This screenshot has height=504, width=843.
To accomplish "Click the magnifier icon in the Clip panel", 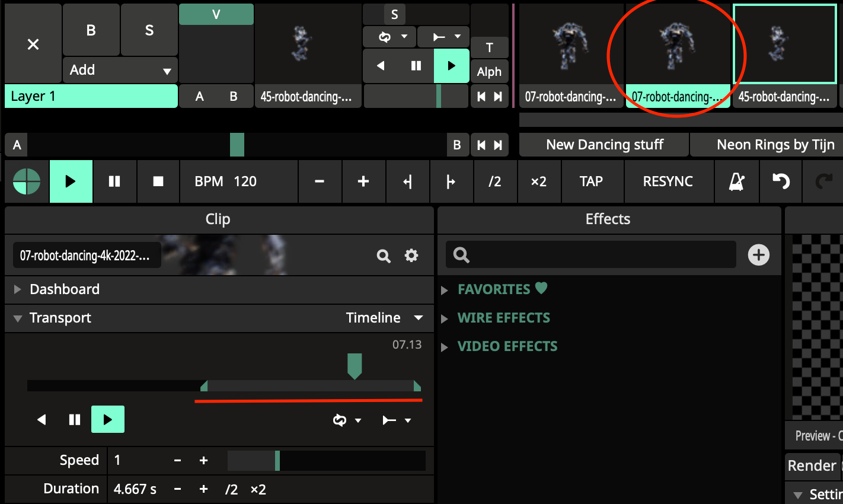I will coord(384,256).
